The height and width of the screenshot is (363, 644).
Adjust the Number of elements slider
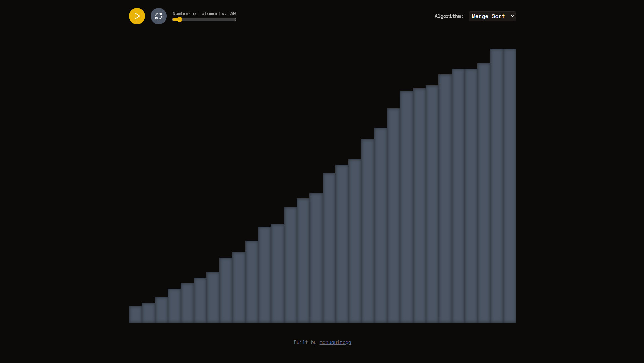coord(204,19)
